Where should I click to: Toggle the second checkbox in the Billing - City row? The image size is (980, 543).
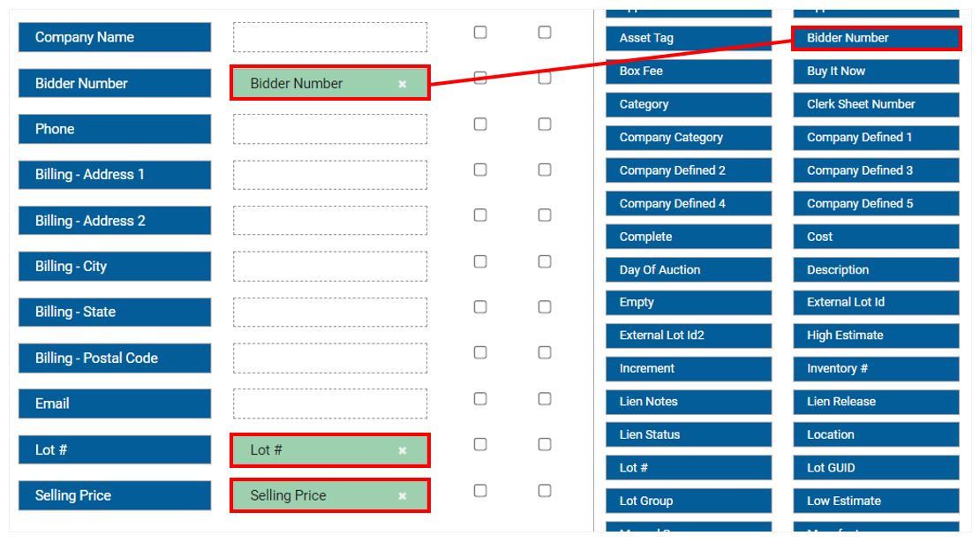[545, 261]
